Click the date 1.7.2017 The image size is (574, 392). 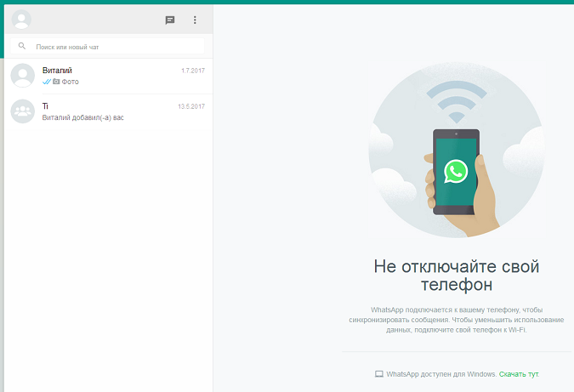(193, 71)
